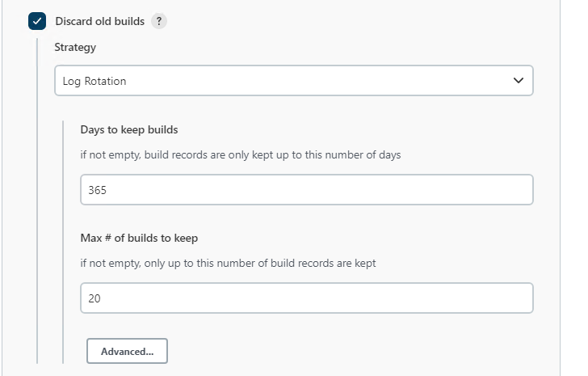The image size is (588, 376).
Task: Open help for Discard old builds
Action: pyautogui.click(x=159, y=22)
